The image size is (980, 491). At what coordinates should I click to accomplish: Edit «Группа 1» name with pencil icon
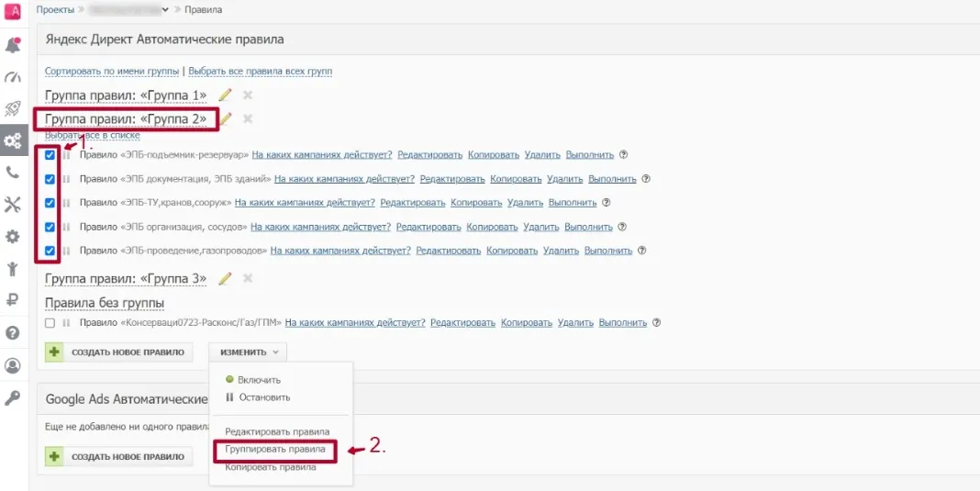225,95
